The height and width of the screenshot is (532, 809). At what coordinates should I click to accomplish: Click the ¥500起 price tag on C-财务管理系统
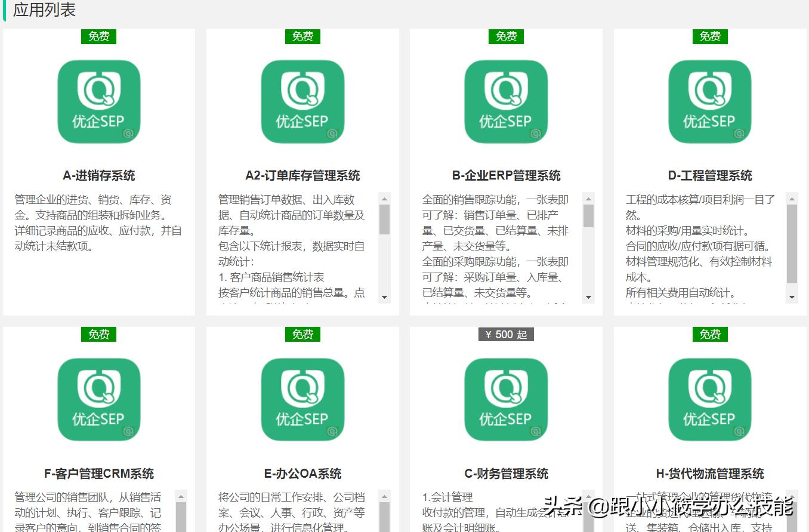pos(506,335)
